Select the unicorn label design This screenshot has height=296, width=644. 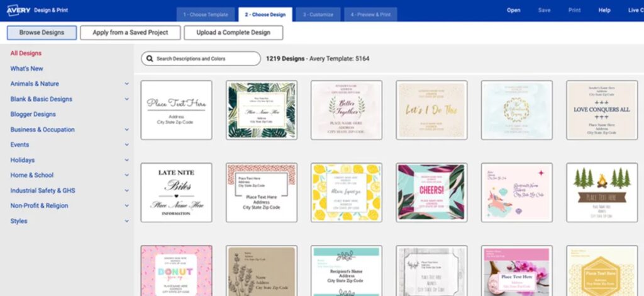click(516, 192)
